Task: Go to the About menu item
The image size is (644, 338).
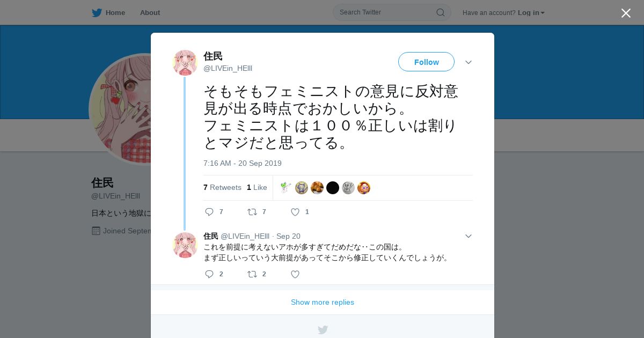Action: click(150, 12)
